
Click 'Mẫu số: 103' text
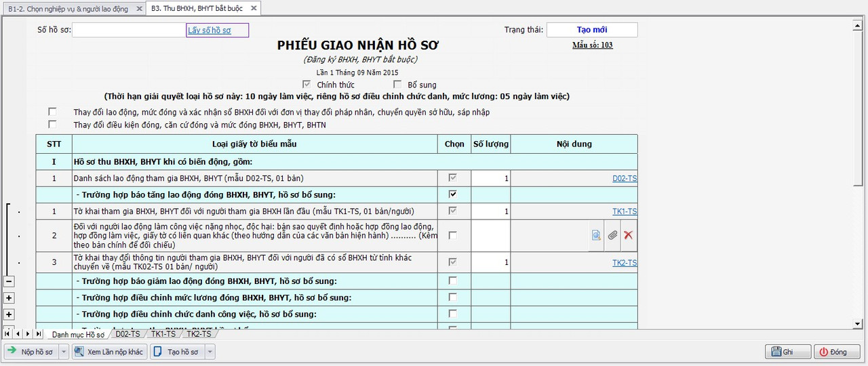[x=592, y=45]
